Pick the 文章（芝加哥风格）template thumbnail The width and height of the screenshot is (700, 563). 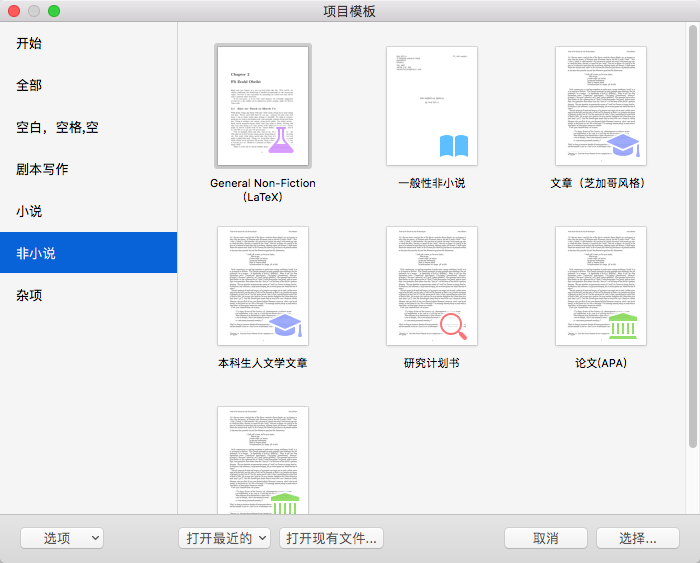(601, 106)
